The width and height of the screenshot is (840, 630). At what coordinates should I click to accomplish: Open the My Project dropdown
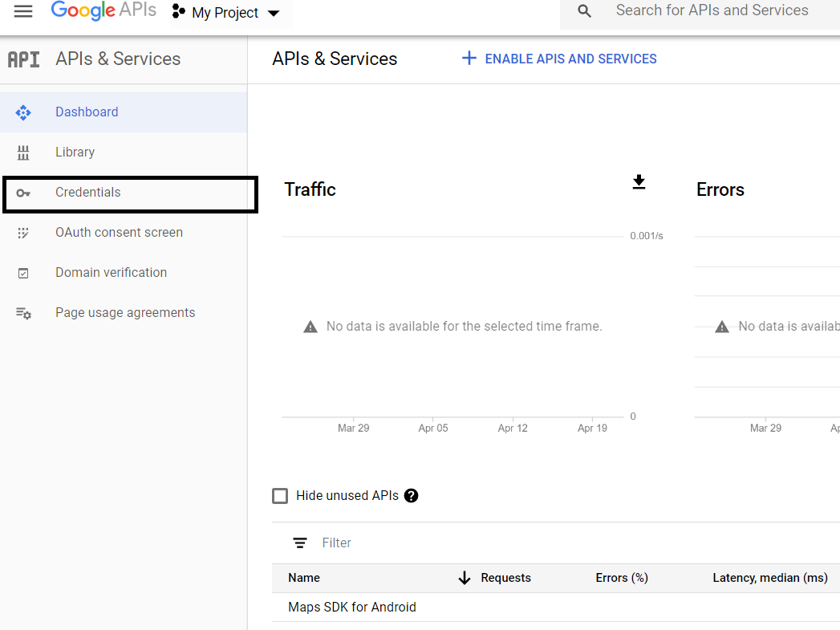coord(231,13)
